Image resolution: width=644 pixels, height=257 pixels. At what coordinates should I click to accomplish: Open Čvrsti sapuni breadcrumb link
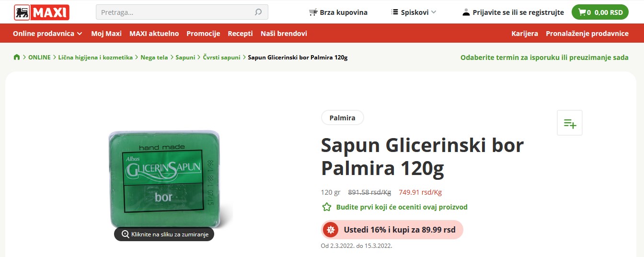(221, 57)
